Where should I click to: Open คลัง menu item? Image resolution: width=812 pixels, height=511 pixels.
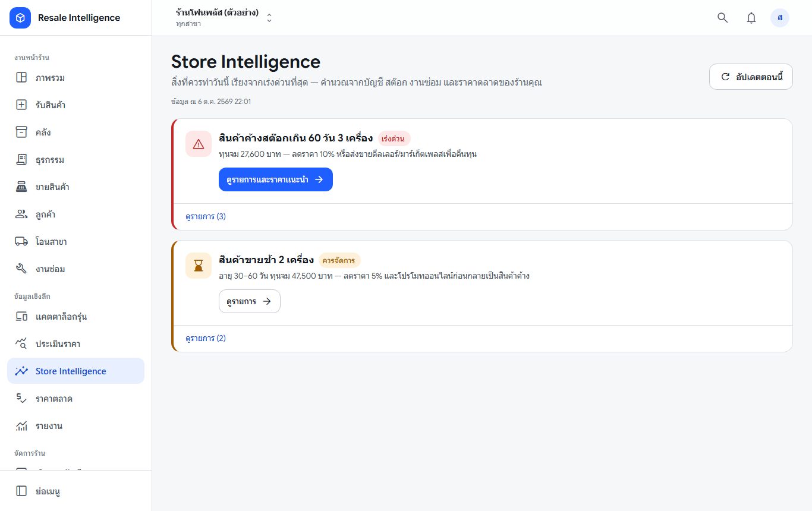click(75, 133)
